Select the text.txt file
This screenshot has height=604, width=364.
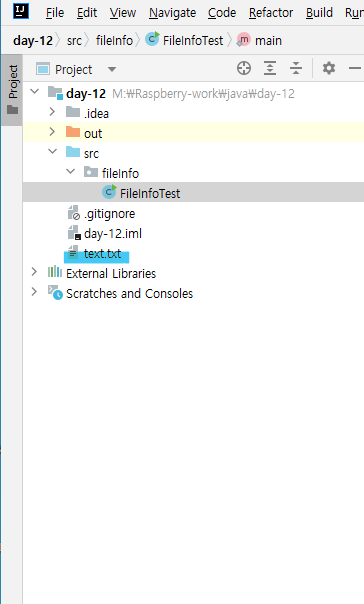click(102, 254)
